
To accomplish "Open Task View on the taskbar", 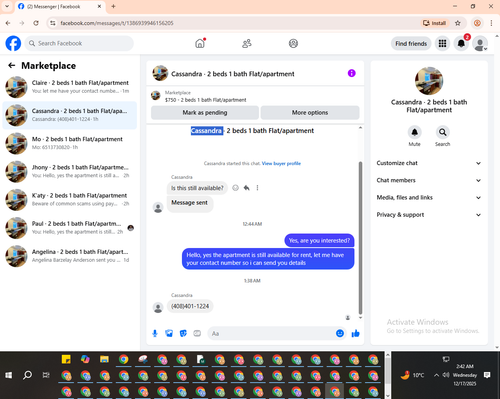I will (x=46, y=375).
